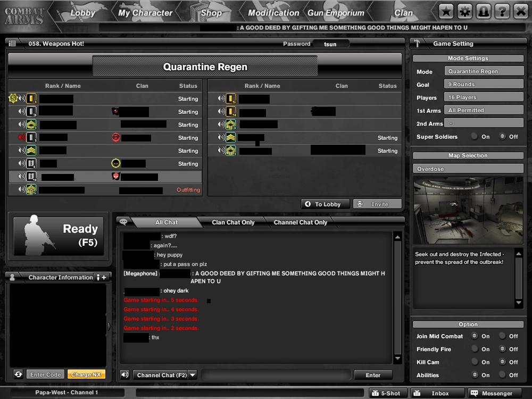532x399 pixels.
Task: Click rank badge of first left-team player
Action: (x=31, y=98)
